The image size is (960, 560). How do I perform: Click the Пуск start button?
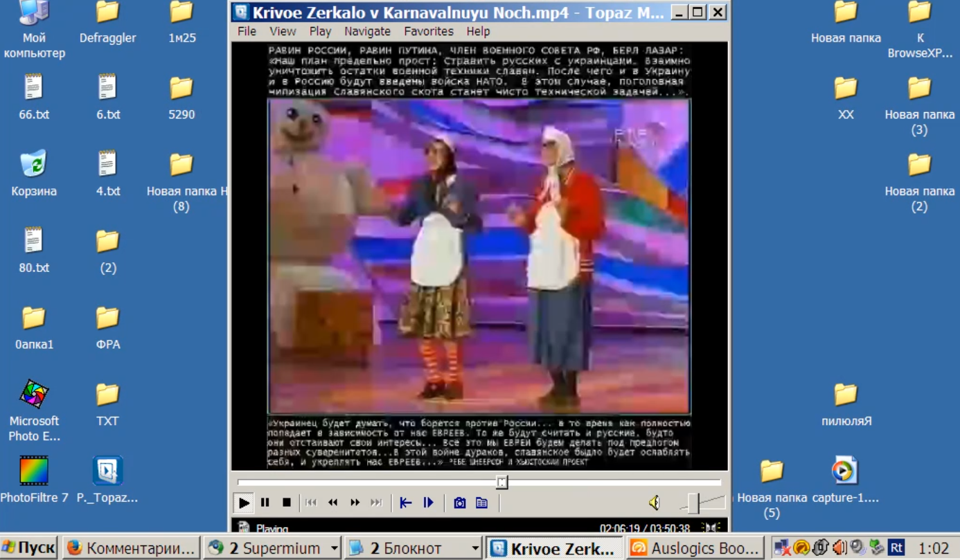[x=30, y=548]
